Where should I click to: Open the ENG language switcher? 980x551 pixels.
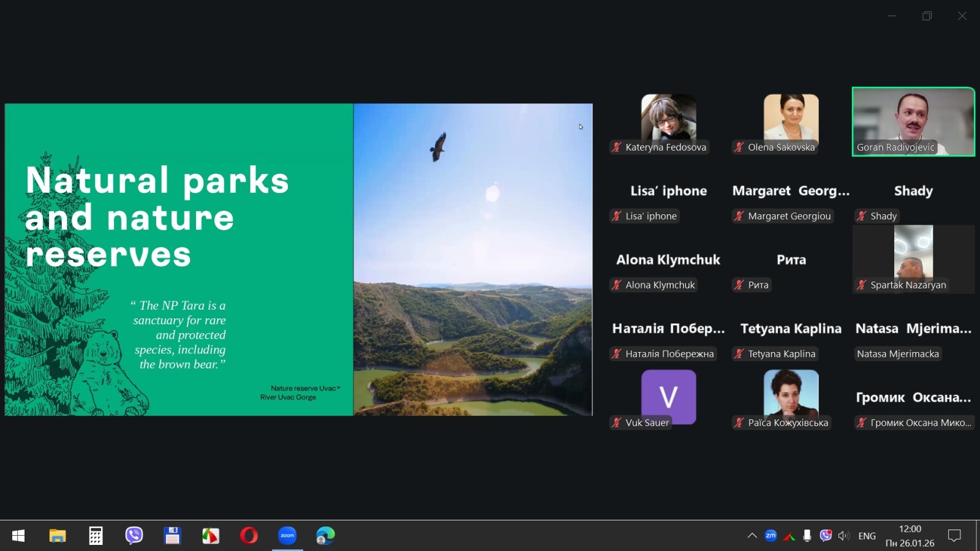click(x=867, y=536)
